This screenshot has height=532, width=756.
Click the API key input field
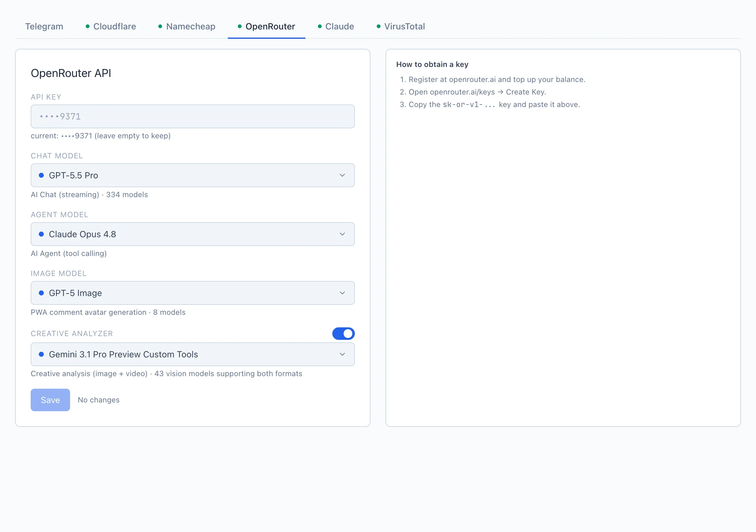pyautogui.click(x=193, y=116)
